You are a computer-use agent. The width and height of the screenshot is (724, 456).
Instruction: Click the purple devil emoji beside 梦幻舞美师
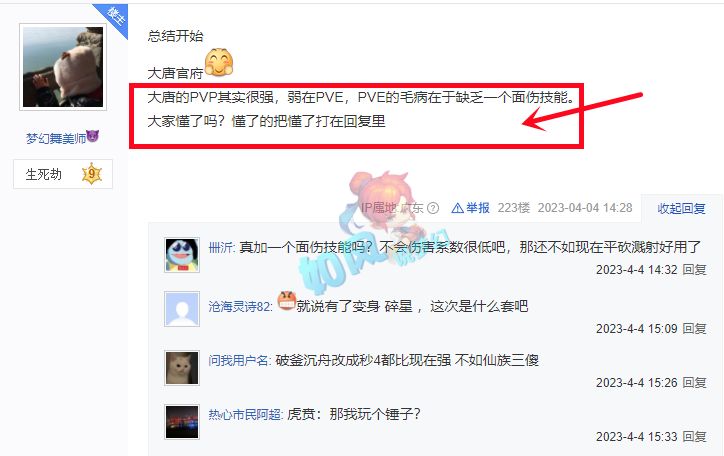tap(92, 137)
